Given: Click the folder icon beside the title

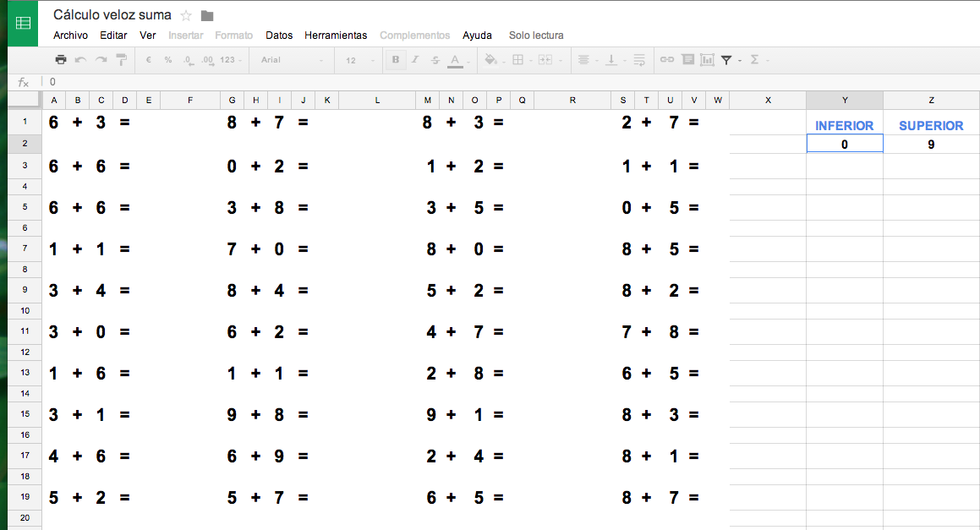Looking at the screenshot, I should pos(207,15).
